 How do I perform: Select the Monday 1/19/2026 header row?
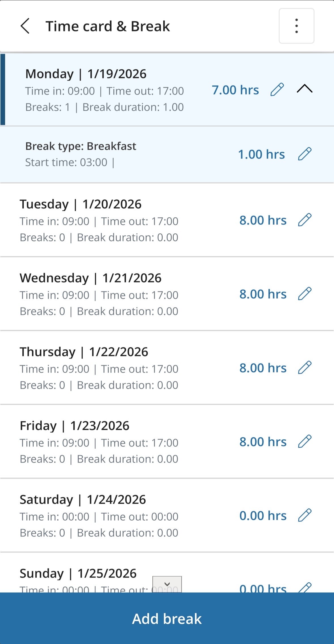point(113,90)
